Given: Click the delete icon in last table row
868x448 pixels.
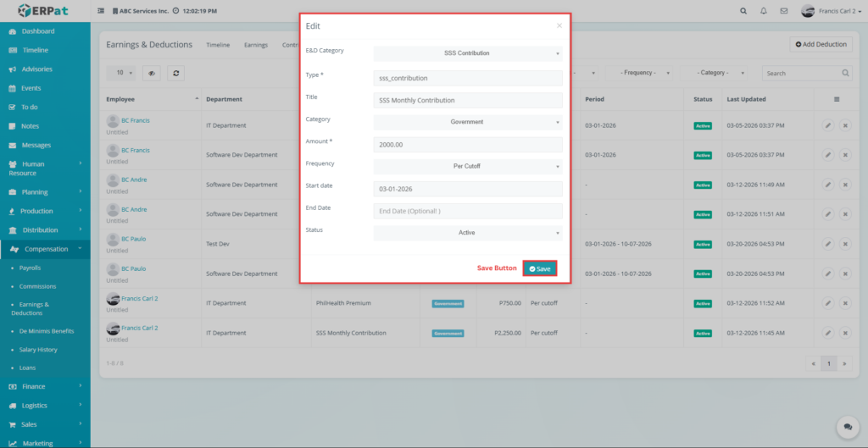Looking at the screenshot, I should pos(845,333).
